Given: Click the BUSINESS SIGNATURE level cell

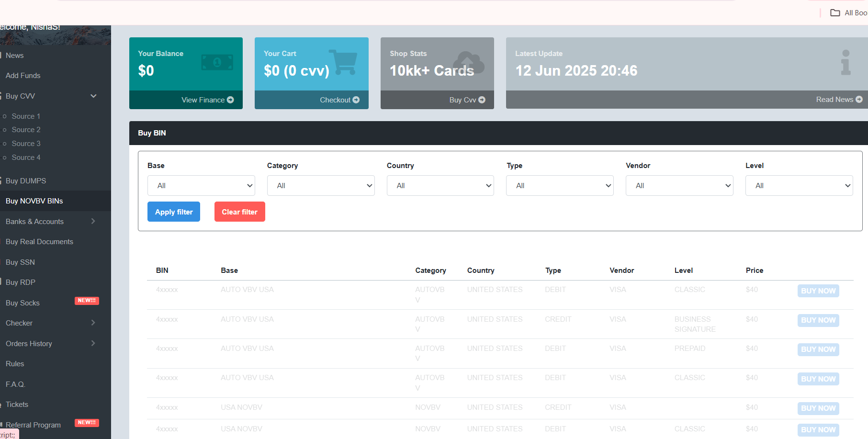Looking at the screenshot, I should (695, 324).
